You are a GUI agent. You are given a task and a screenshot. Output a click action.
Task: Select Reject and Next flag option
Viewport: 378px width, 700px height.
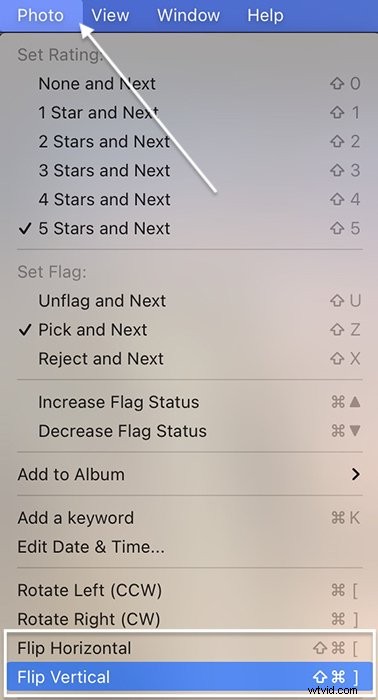pyautogui.click(x=189, y=359)
